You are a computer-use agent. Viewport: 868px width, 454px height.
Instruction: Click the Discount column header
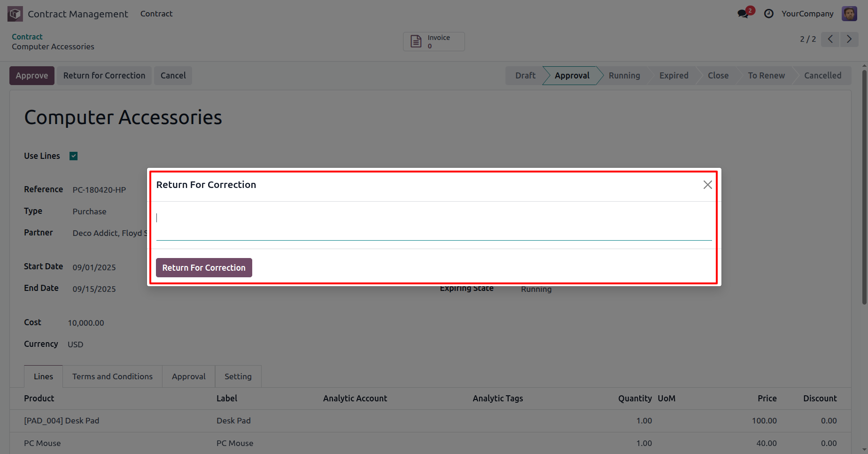coord(820,399)
